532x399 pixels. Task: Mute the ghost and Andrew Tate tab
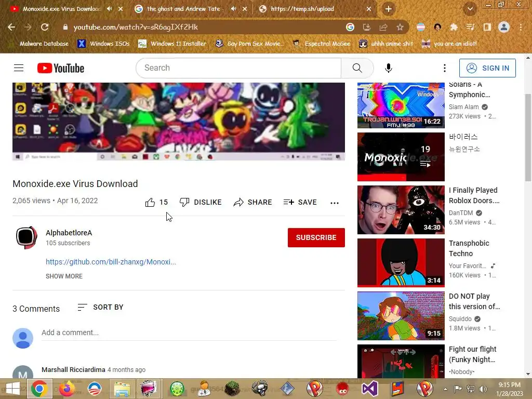pos(233,9)
